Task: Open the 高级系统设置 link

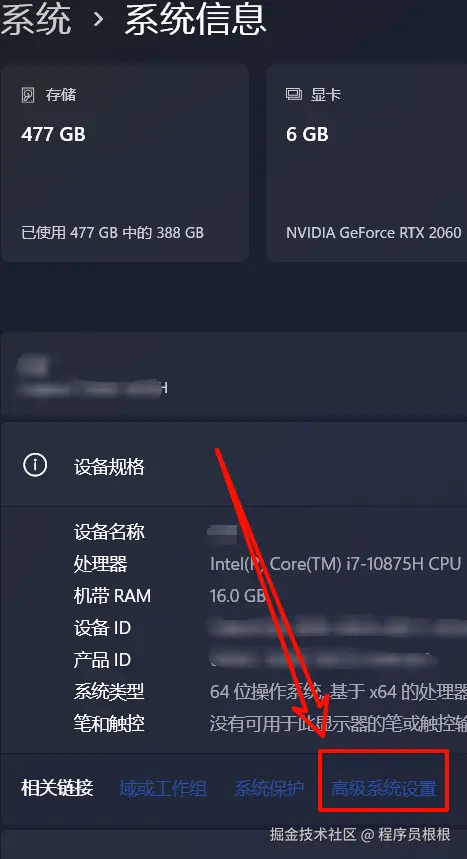Action: tap(384, 789)
